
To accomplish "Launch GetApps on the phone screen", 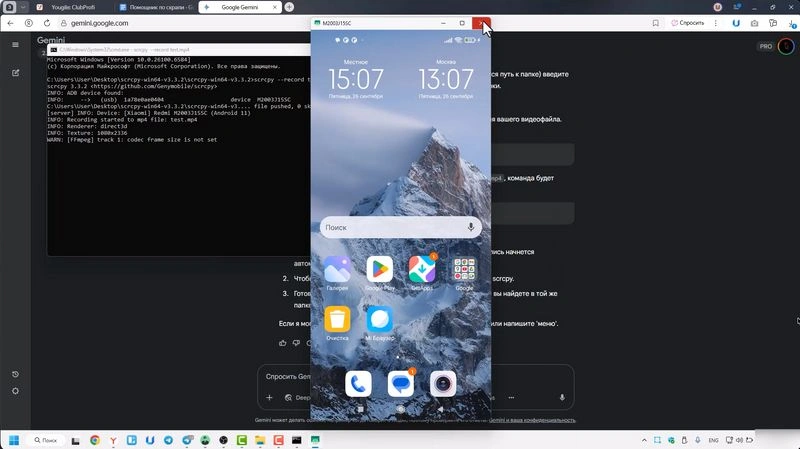I will coord(422,269).
